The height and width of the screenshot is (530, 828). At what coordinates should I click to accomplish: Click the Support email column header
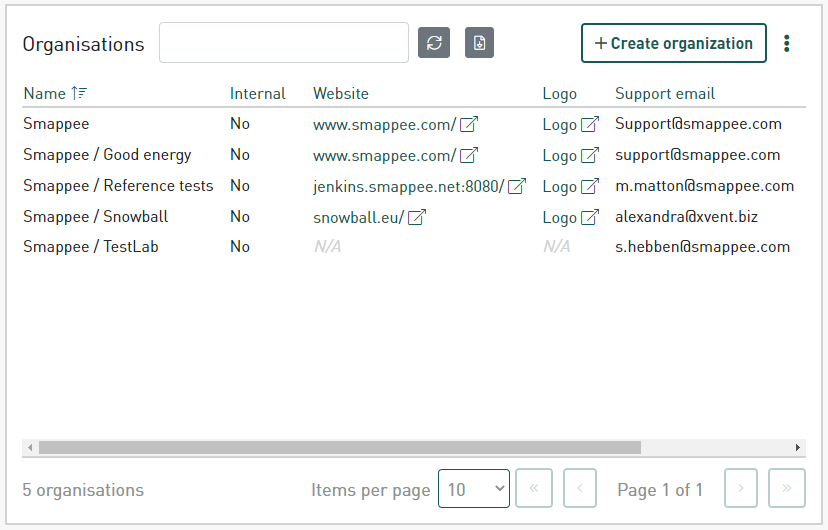(x=665, y=93)
